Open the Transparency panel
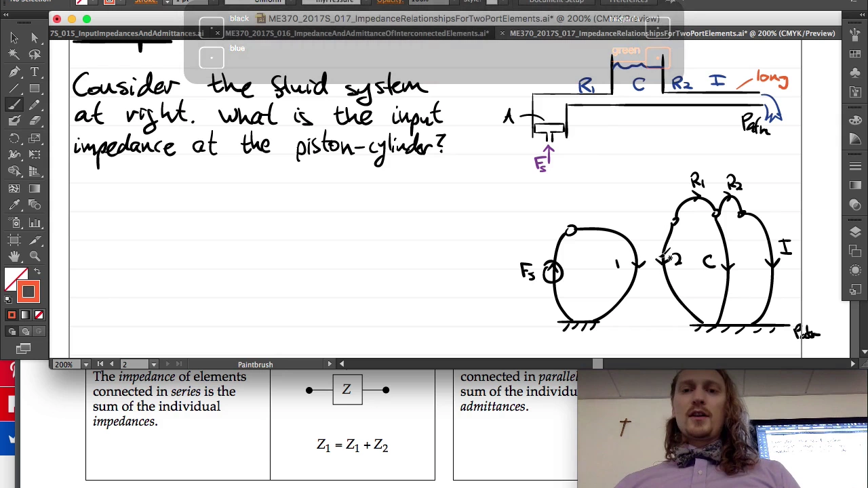Viewport: 868px width, 488px height. click(855, 204)
